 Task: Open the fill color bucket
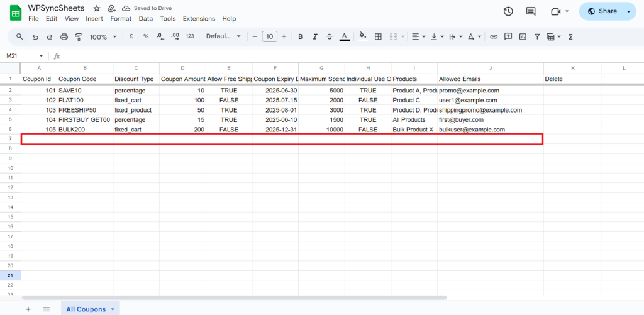[x=363, y=36]
